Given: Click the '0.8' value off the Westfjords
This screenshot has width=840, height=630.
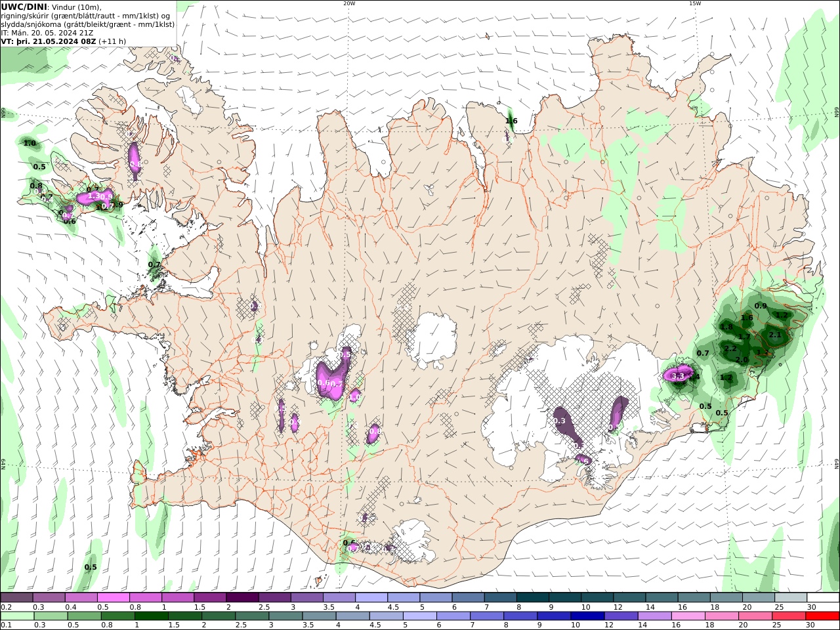Looking at the screenshot, I should click(36, 186).
